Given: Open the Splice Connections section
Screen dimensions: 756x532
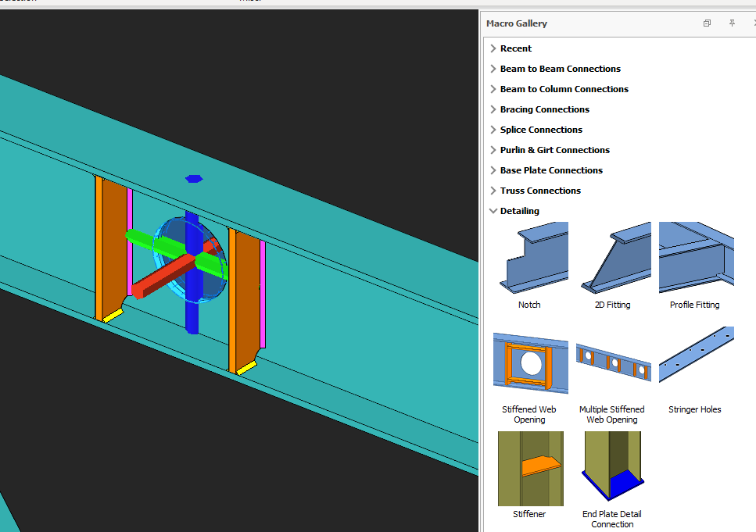Looking at the screenshot, I should click(x=541, y=130).
